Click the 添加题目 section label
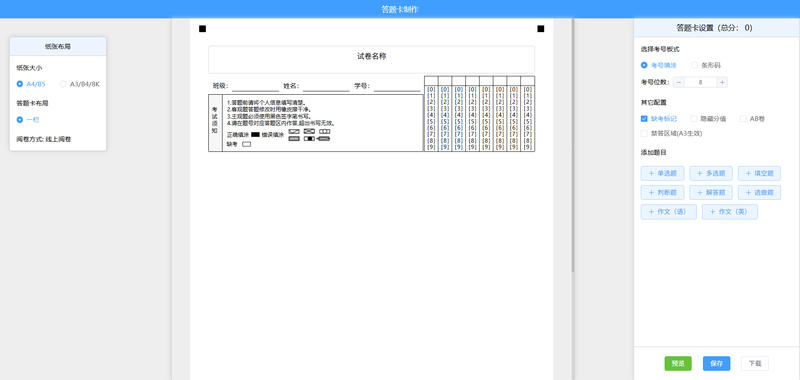This screenshot has height=380, width=800. 654,152
